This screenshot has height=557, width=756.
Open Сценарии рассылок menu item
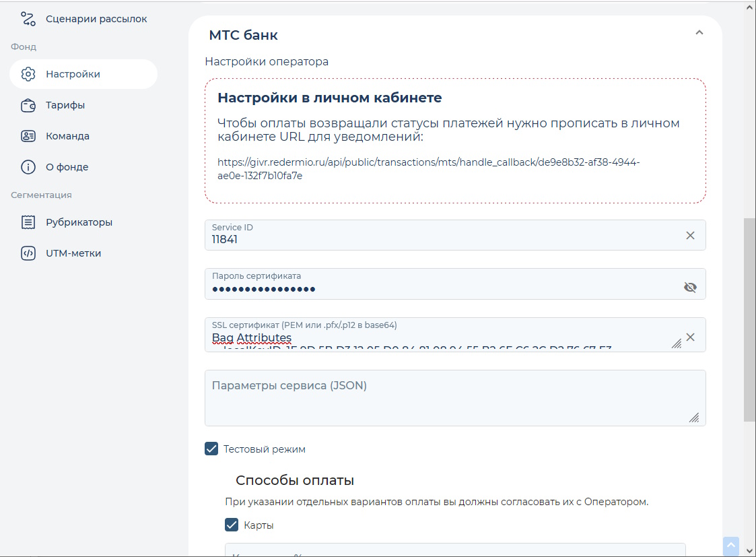pos(83,19)
